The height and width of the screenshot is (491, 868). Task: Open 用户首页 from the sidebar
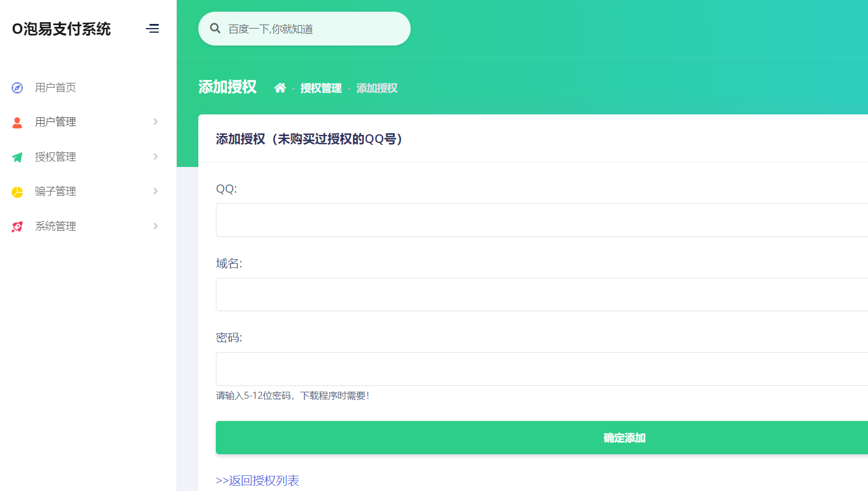(x=55, y=88)
